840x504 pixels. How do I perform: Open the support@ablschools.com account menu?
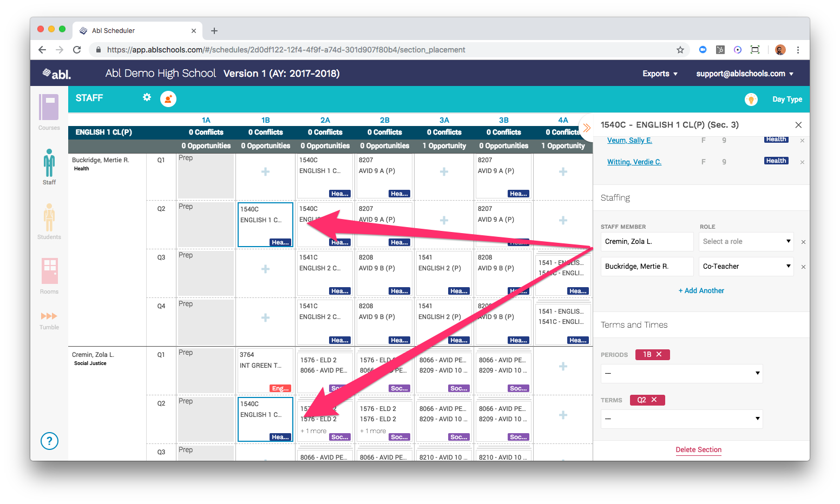745,74
